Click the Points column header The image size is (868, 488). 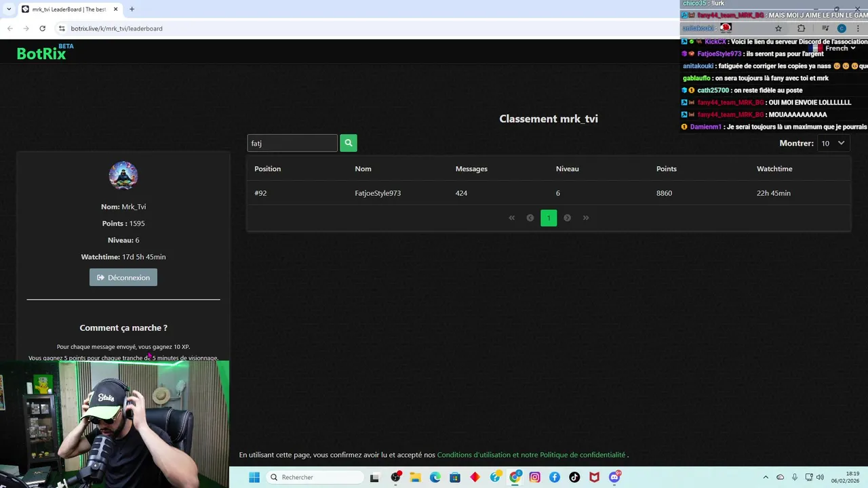point(667,169)
